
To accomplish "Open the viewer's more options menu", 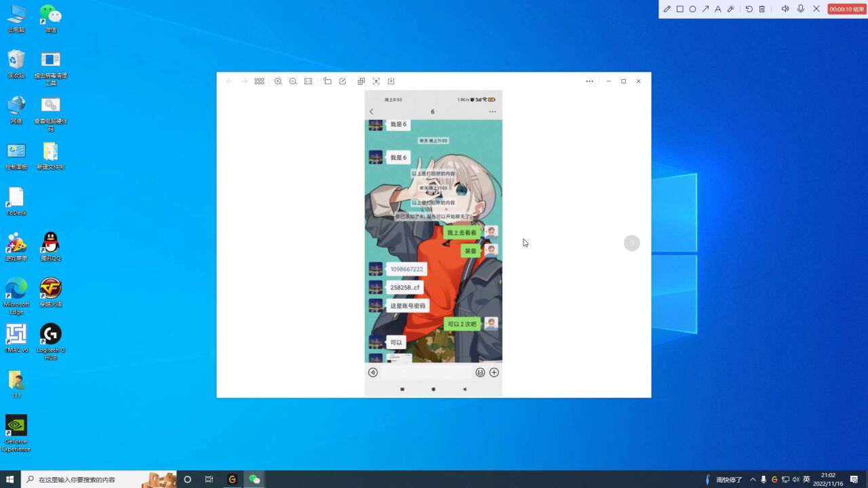I will tap(589, 81).
